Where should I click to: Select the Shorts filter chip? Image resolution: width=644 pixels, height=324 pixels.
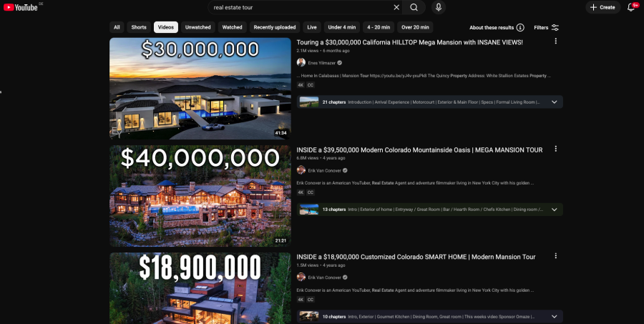139,27
